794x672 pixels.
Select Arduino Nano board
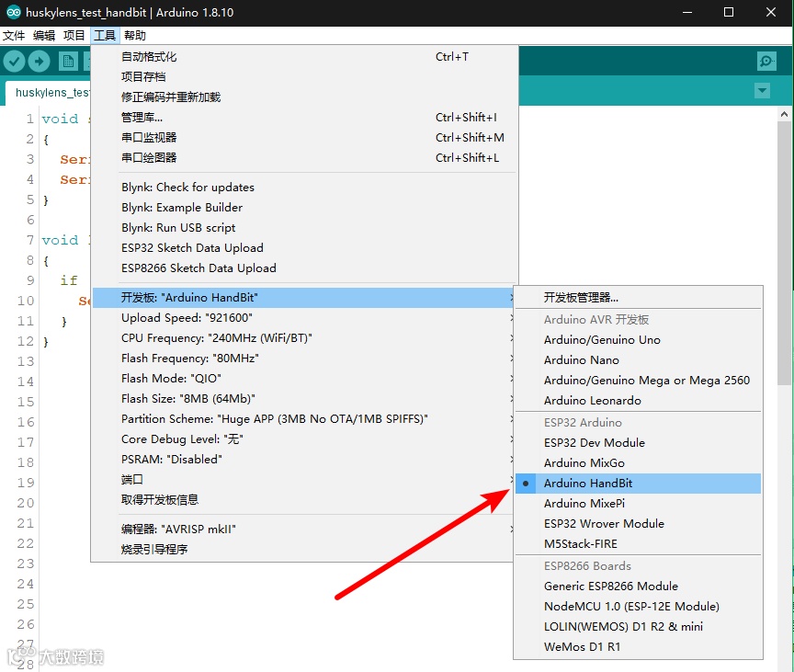(638, 360)
